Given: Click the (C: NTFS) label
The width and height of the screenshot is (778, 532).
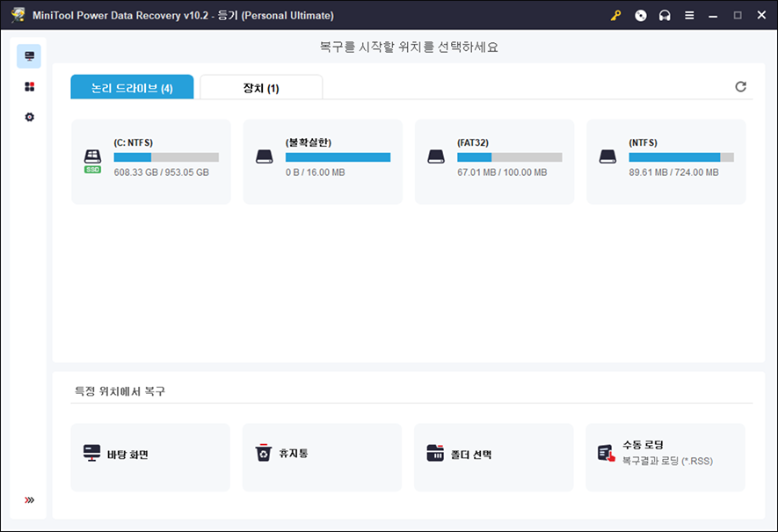Looking at the screenshot, I should click(x=134, y=143).
